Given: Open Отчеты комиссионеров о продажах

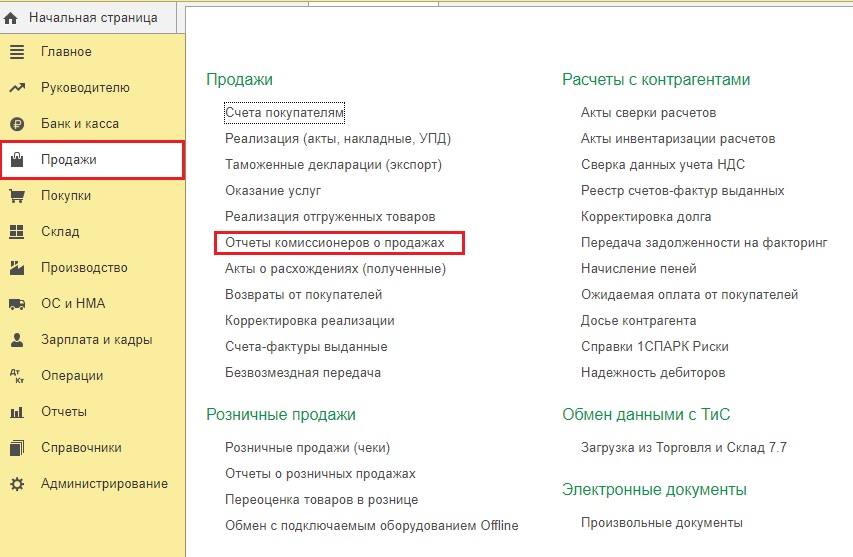Looking at the screenshot, I should point(335,243).
